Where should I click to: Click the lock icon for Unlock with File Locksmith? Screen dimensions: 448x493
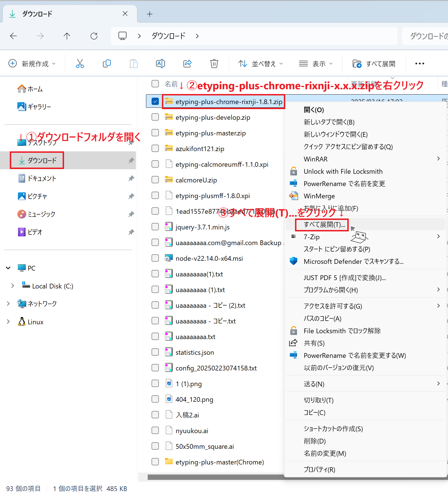pyautogui.click(x=293, y=171)
